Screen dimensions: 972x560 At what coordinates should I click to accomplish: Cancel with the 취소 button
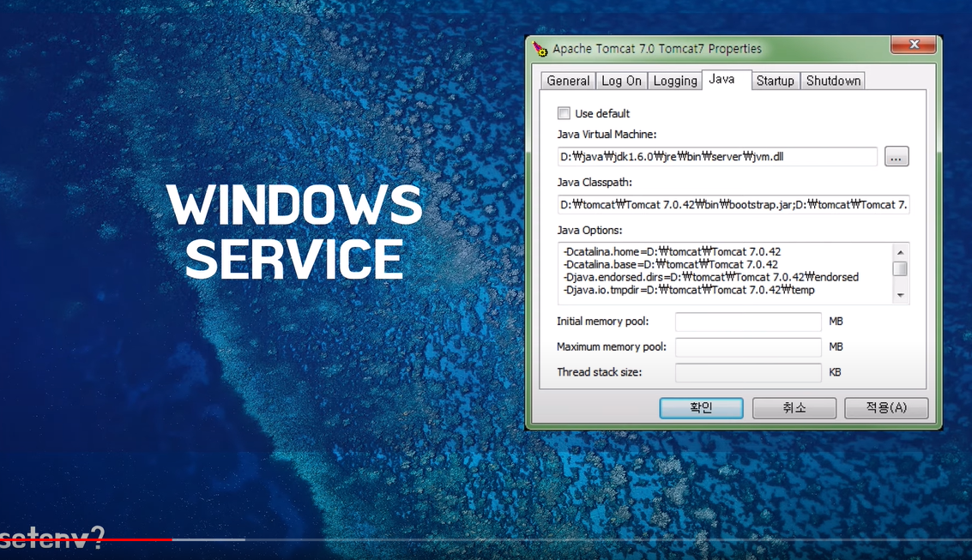click(794, 407)
